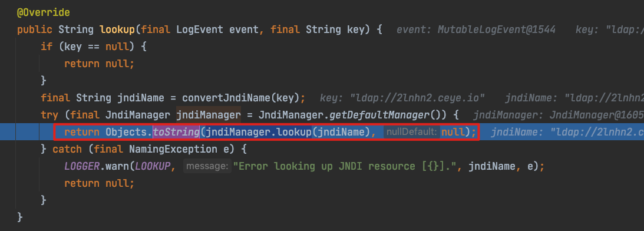This screenshot has height=231, width=644.
Task: Click jndiManager.lookup call on highlighted line
Action: click(258, 132)
